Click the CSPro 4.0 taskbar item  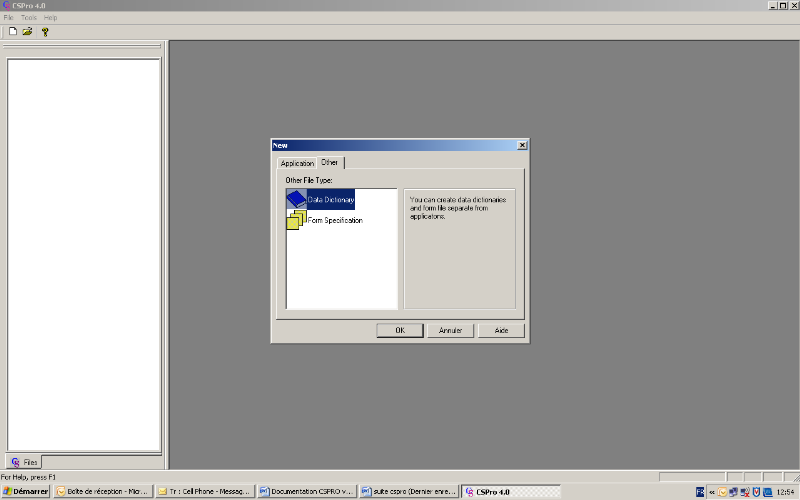511,492
